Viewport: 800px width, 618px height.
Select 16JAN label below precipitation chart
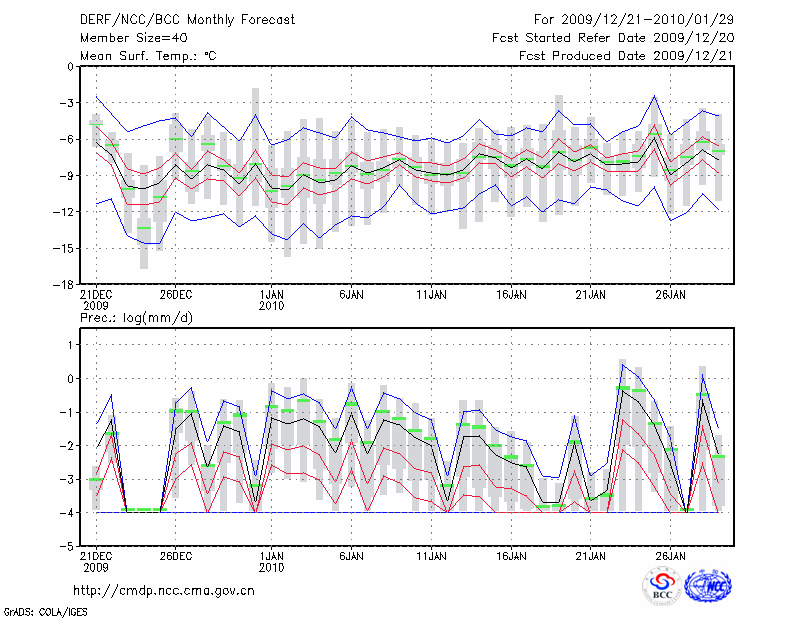point(511,555)
